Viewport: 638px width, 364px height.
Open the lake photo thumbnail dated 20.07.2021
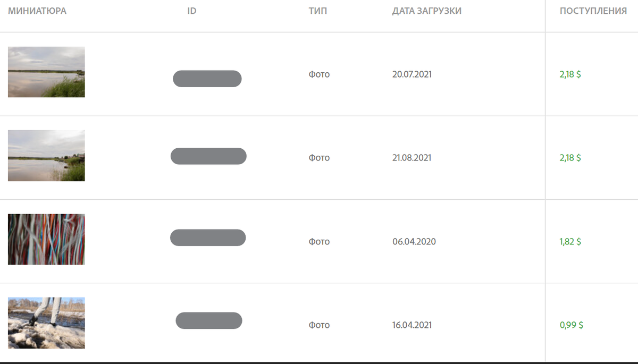coord(46,72)
